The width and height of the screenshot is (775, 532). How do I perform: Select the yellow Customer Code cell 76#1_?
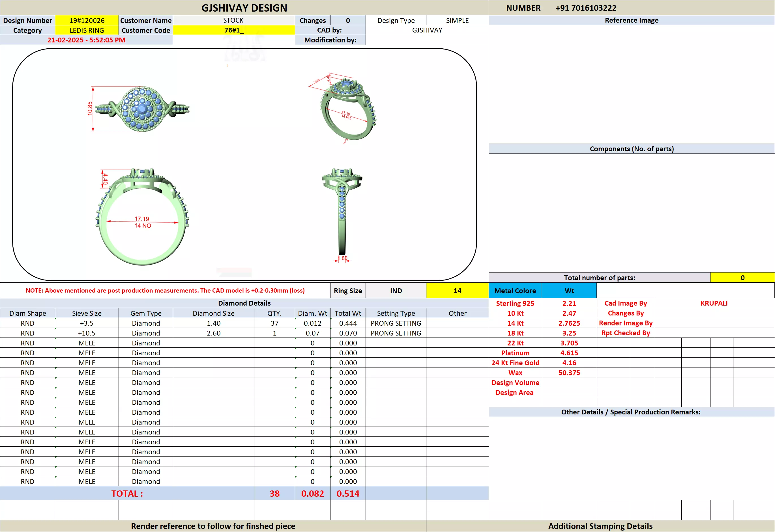[233, 30]
